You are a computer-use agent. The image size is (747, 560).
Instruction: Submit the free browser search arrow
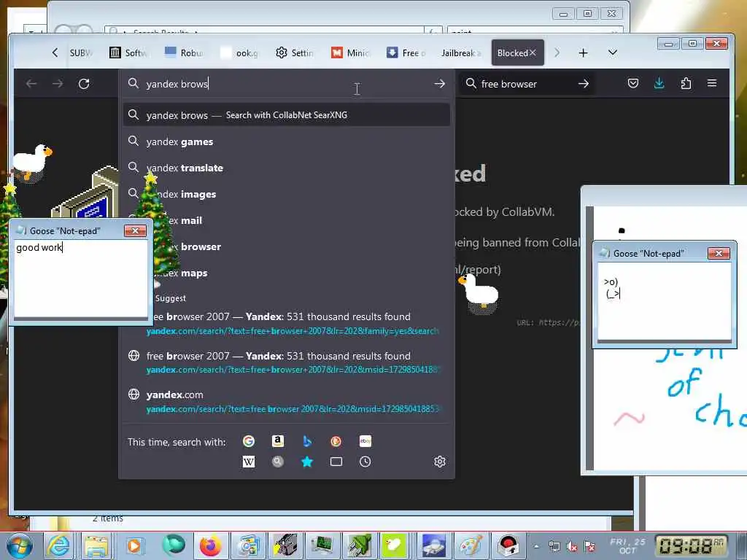[584, 84]
